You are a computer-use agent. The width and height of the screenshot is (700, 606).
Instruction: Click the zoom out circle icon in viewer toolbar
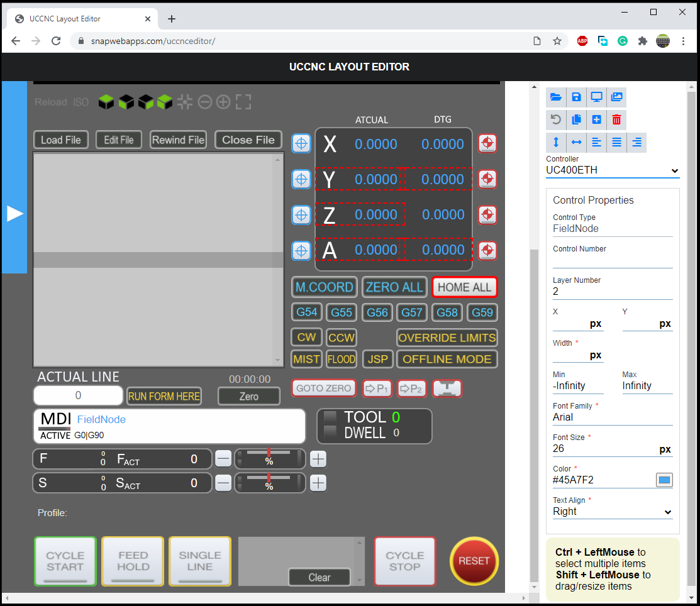point(204,102)
